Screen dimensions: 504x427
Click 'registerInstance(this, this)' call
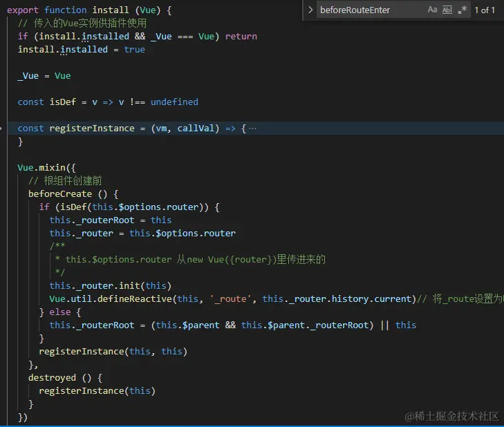coord(113,351)
